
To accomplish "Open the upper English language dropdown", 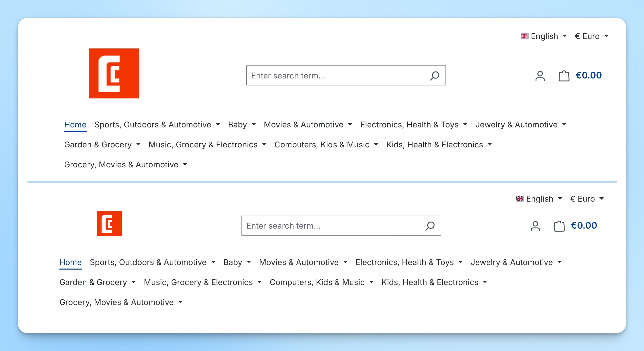I will click(x=544, y=36).
